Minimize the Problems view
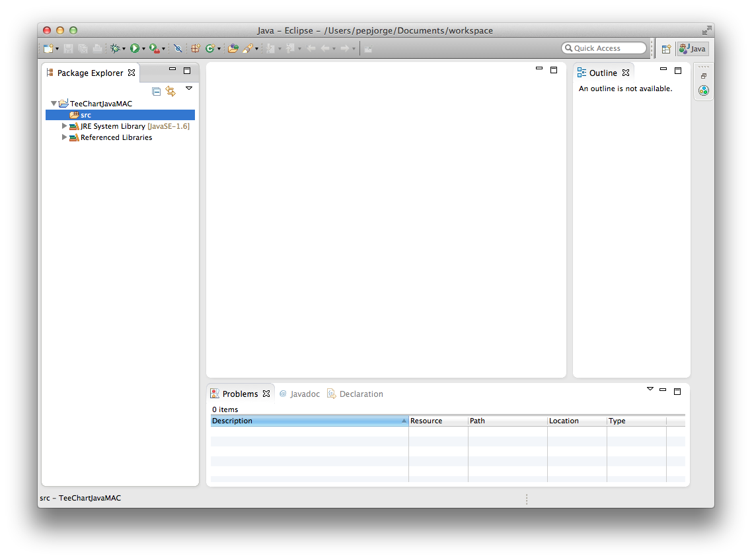The image size is (752, 560). click(663, 390)
